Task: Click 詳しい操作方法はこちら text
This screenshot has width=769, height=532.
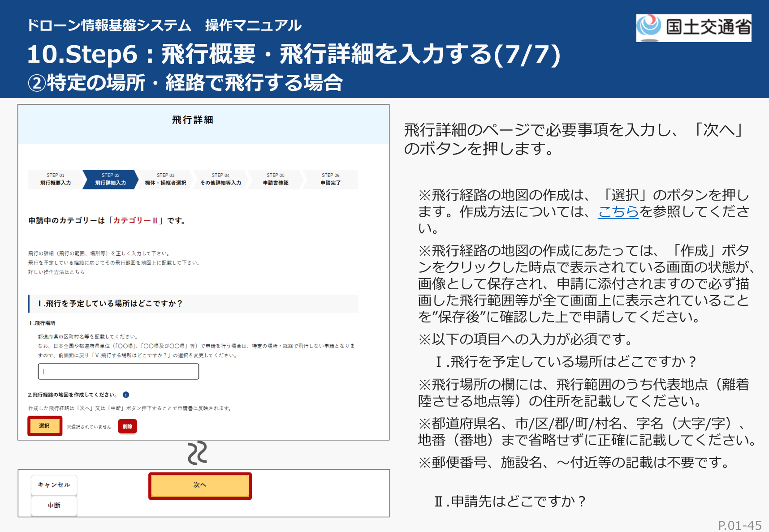Action: point(56,272)
